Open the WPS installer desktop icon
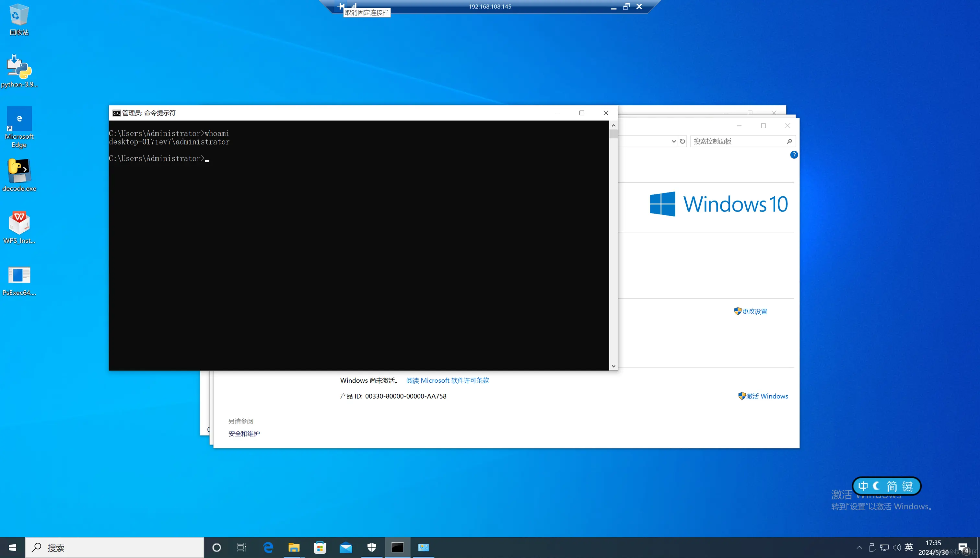This screenshot has width=980, height=558. [x=19, y=227]
